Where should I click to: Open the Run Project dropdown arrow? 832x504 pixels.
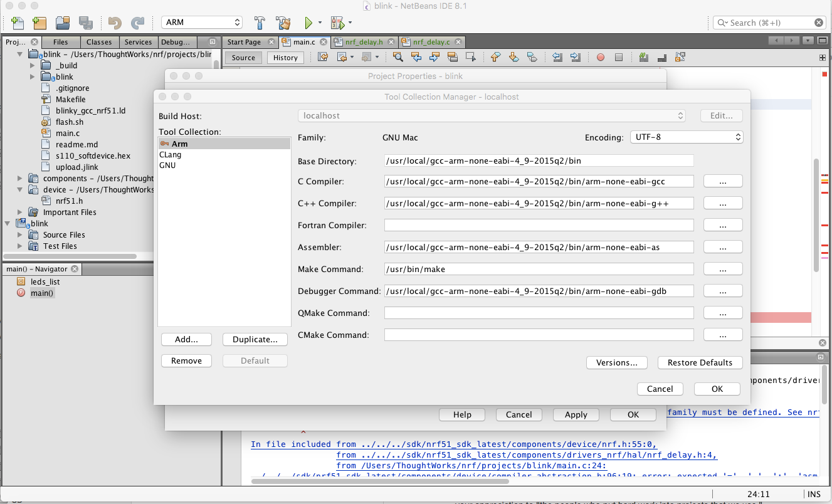coord(320,23)
